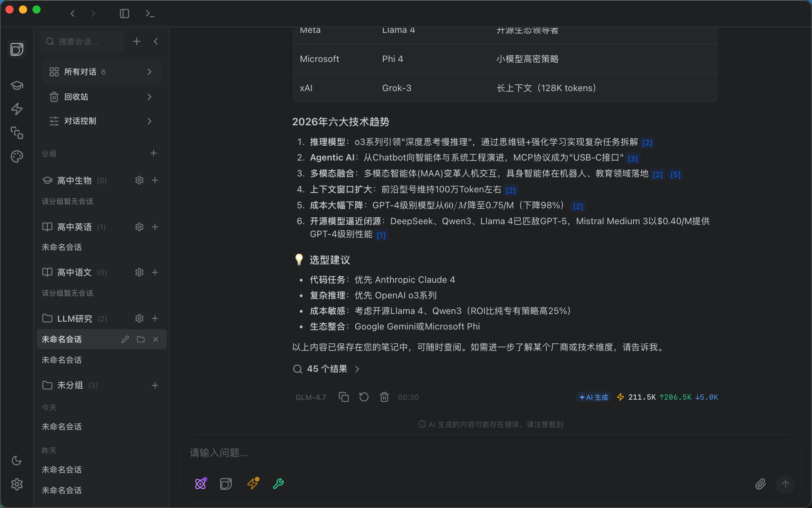Open settings gear for LLM研究 group
The width and height of the screenshot is (812, 508).
click(139, 318)
